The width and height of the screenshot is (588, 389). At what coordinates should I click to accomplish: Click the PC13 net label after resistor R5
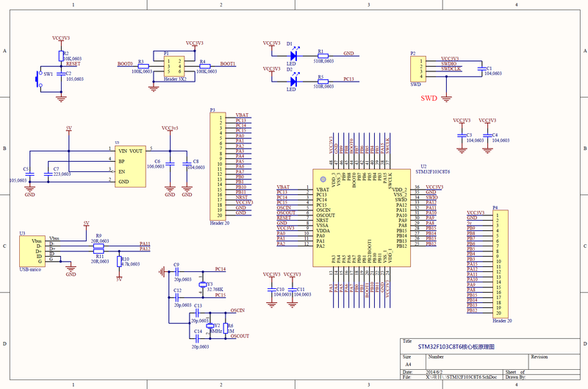pyautogui.click(x=348, y=79)
